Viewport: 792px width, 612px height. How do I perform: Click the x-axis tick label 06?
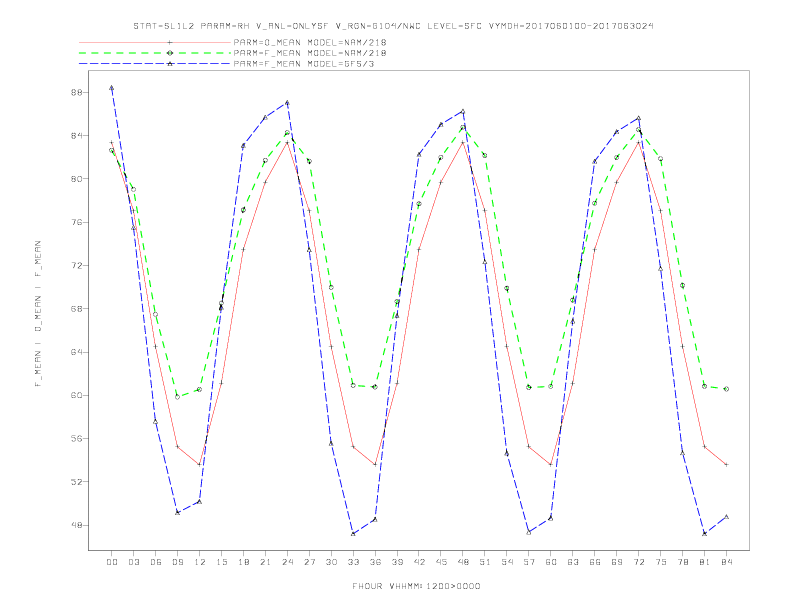[x=156, y=562]
